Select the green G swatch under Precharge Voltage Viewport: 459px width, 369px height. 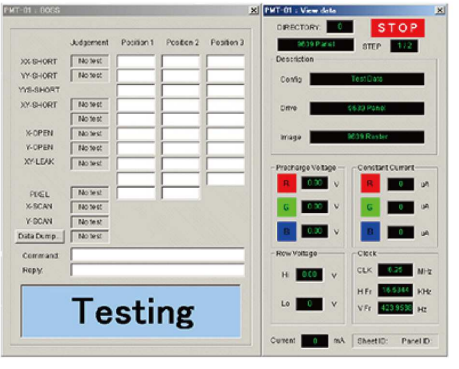click(287, 207)
